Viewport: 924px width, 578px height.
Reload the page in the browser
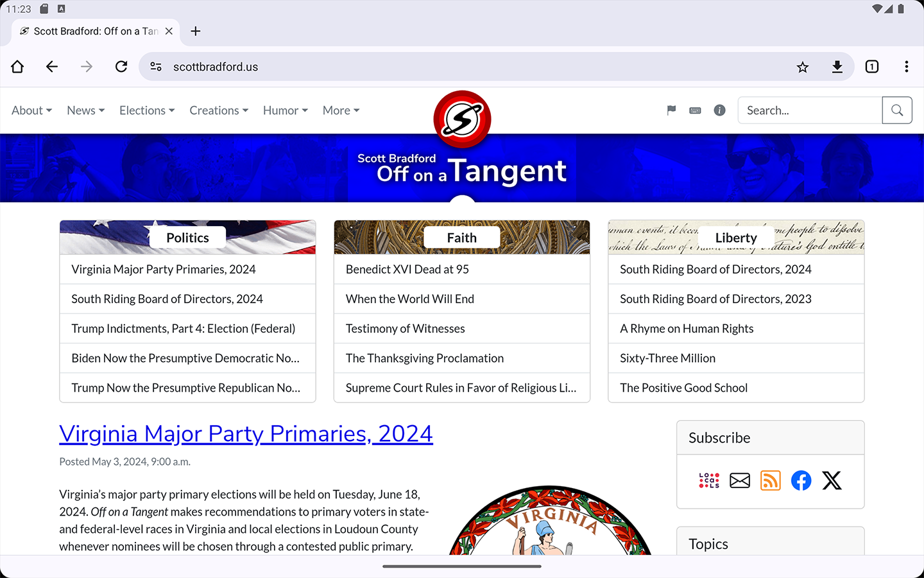pyautogui.click(x=121, y=67)
